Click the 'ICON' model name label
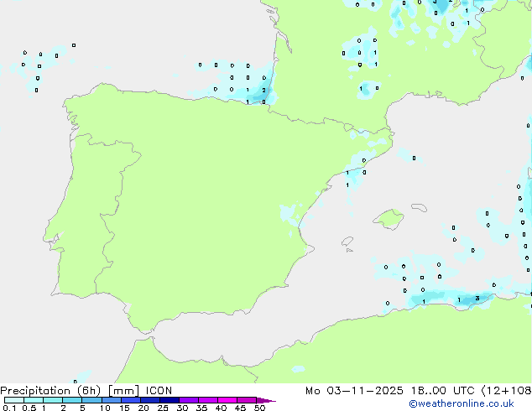 [x=159, y=391]
